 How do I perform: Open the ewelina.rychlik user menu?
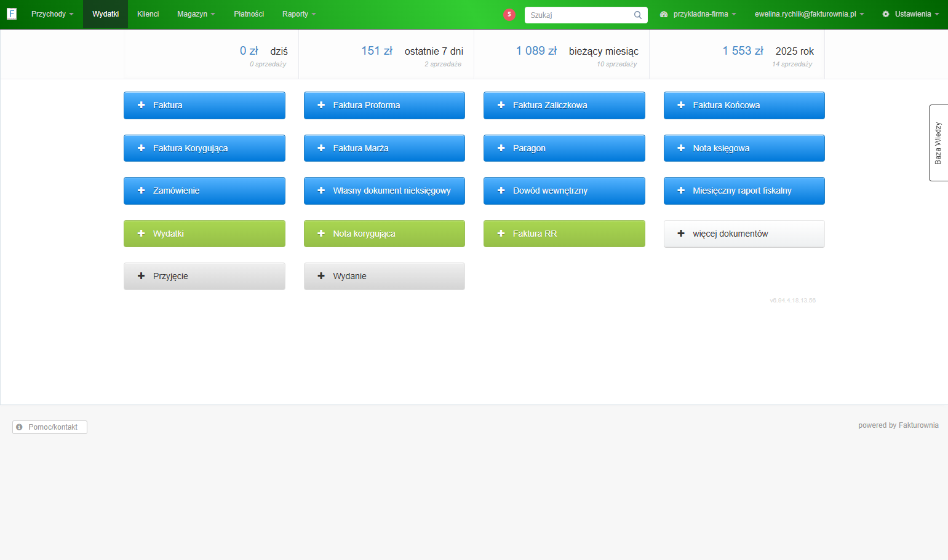point(809,14)
